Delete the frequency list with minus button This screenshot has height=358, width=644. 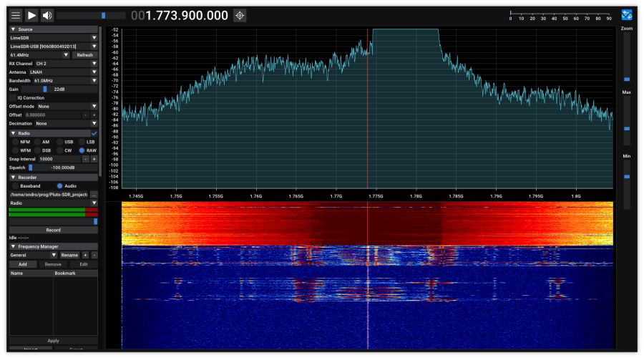pos(94,255)
